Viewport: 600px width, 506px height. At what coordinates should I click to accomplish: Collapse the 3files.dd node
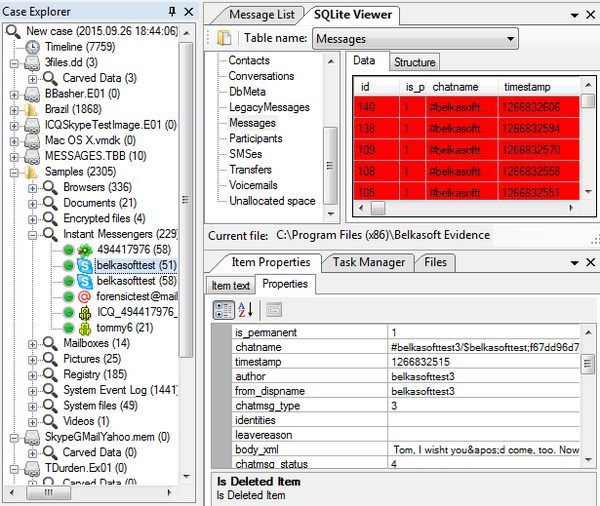point(14,63)
